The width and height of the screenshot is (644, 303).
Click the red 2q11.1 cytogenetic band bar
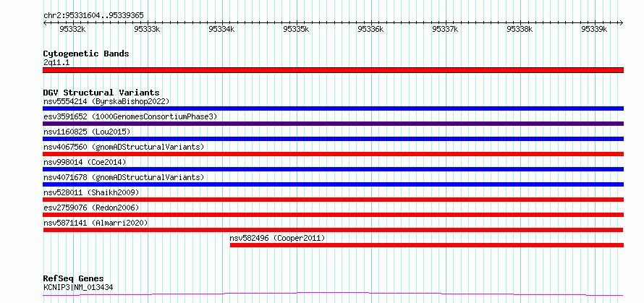(x=333, y=70)
